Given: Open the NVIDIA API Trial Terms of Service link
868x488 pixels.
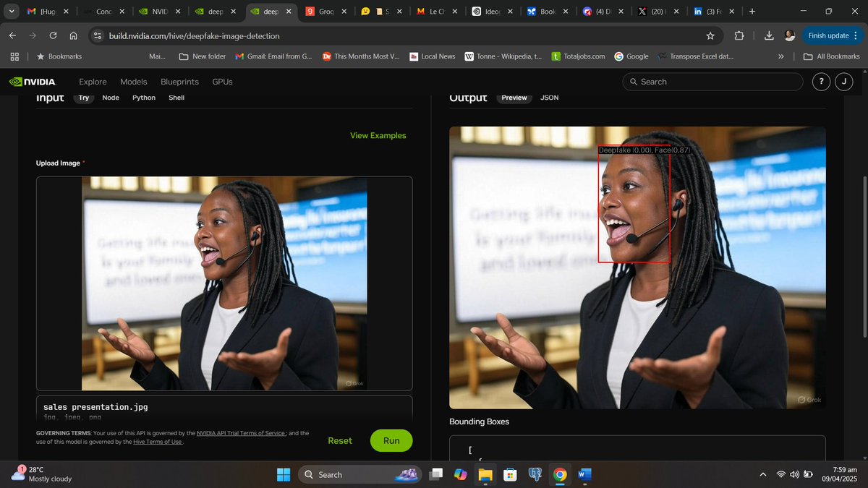Looking at the screenshot, I should point(240,433).
